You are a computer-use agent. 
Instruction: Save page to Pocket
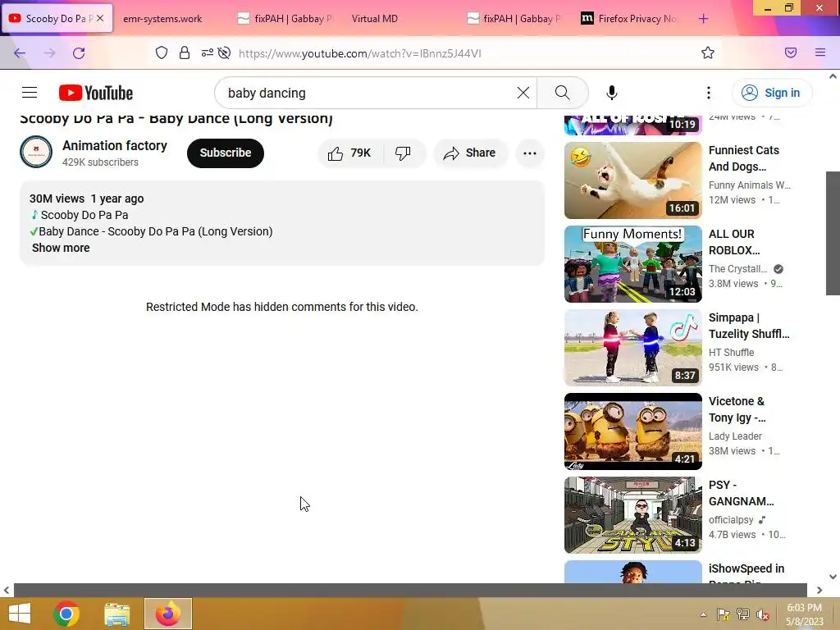791,52
